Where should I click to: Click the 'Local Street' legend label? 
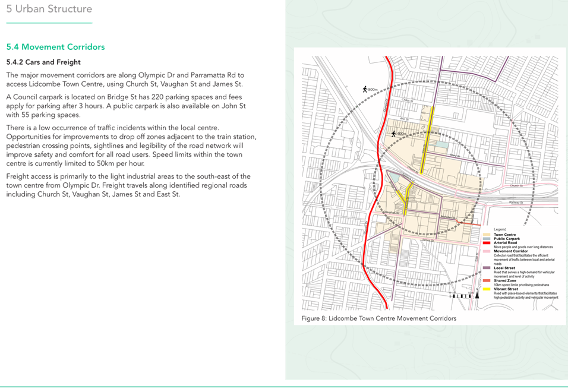tap(504, 268)
